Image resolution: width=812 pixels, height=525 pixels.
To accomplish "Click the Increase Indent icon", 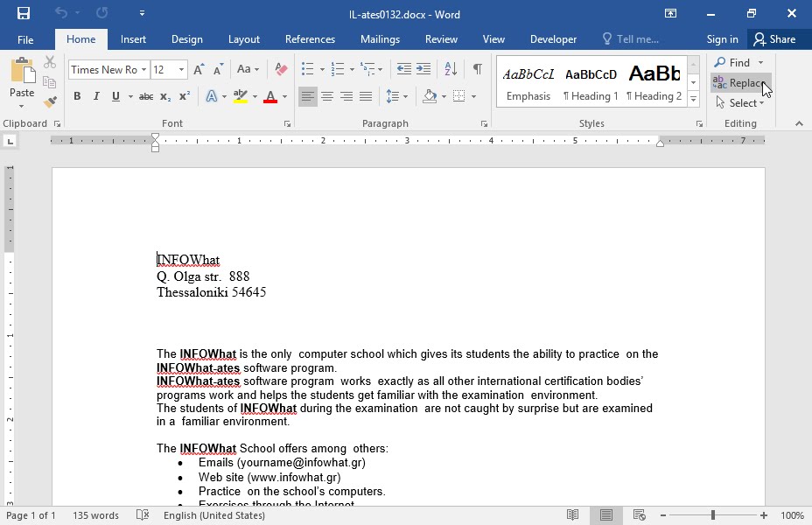I will click(x=423, y=69).
